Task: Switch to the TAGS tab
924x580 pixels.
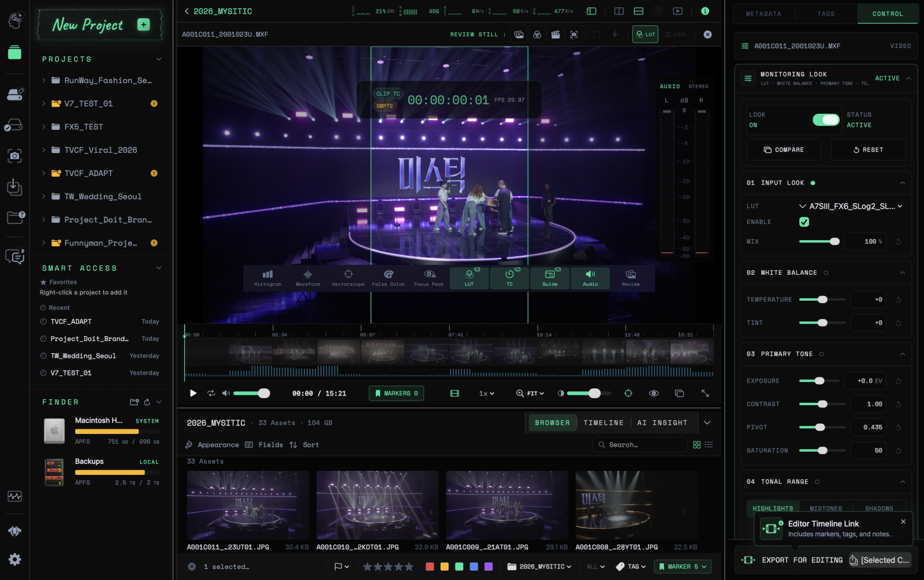Action: (826, 14)
